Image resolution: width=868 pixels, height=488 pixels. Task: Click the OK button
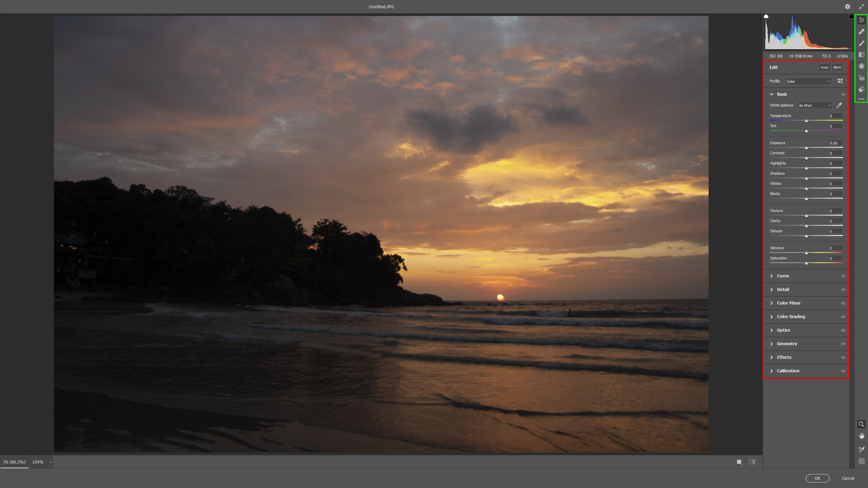(817, 478)
